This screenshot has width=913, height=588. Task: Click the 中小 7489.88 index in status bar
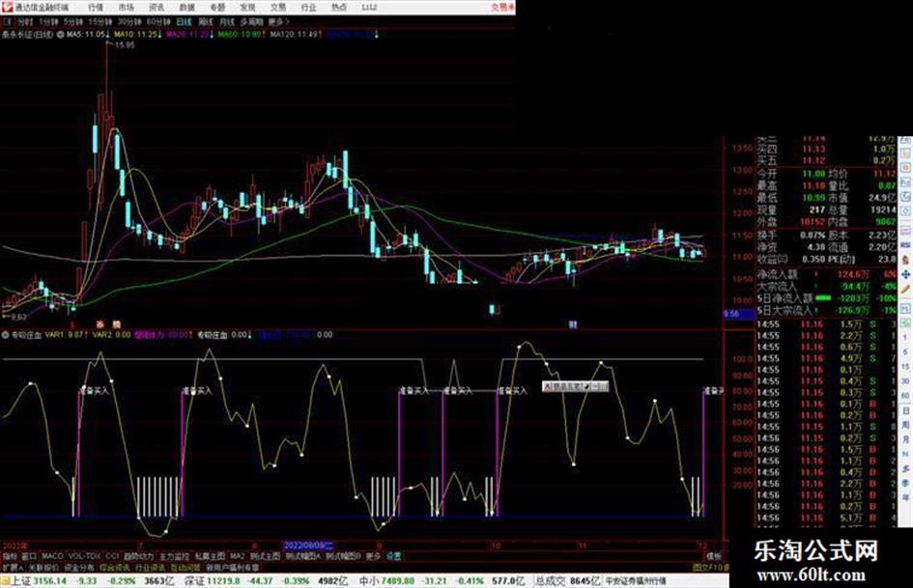[x=386, y=580]
